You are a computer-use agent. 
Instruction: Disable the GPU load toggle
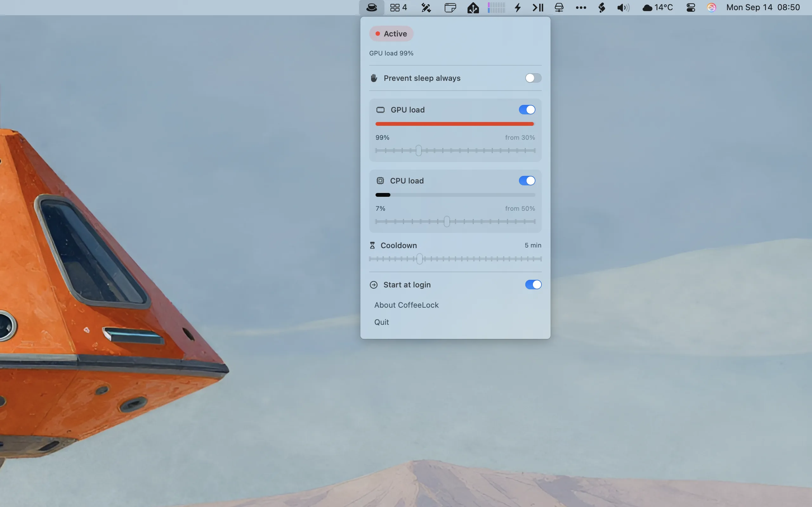pyautogui.click(x=527, y=110)
